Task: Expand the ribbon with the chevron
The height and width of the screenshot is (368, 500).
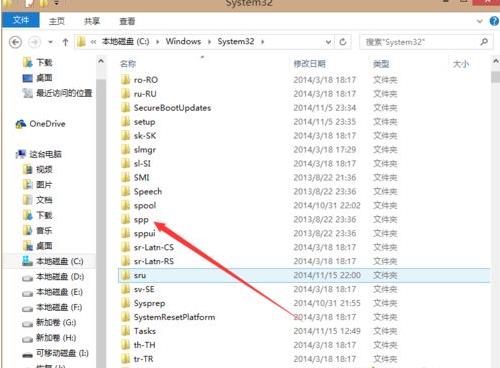Action: [x=480, y=21]
